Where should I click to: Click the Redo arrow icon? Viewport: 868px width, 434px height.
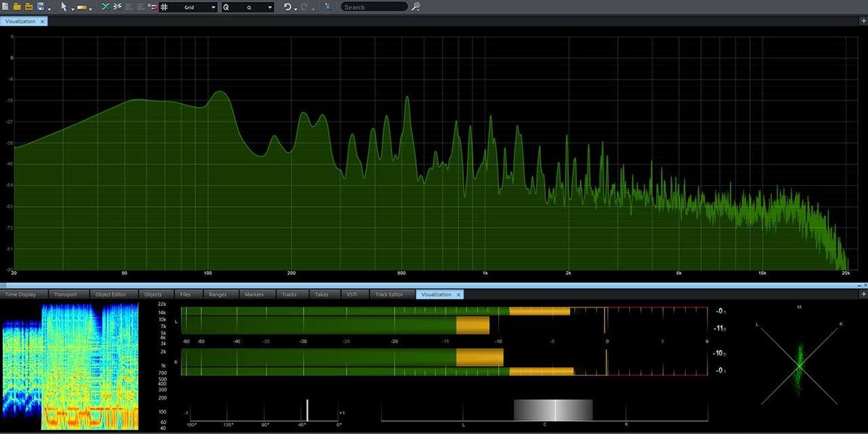[x=305, y=7]
